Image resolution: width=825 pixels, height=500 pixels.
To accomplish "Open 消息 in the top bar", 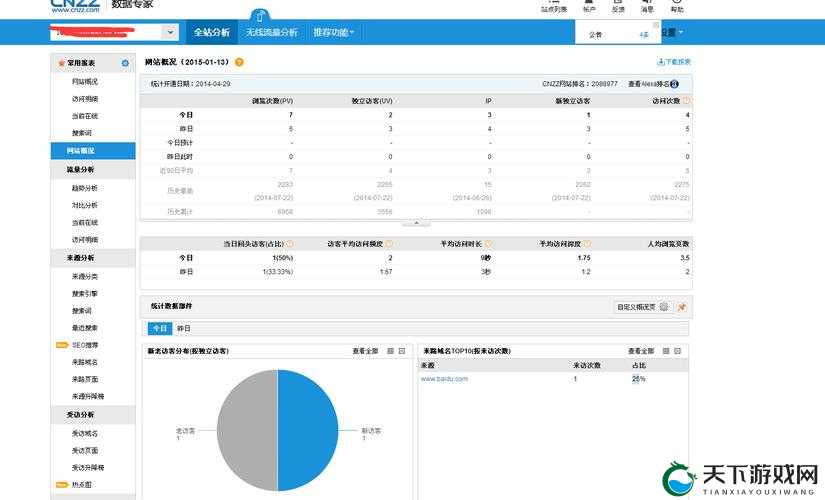I will [x=647, y=6].
